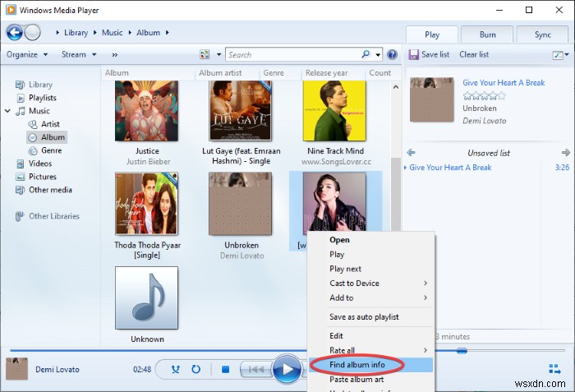Click the forward navigation button

click(x=33, y=33)
